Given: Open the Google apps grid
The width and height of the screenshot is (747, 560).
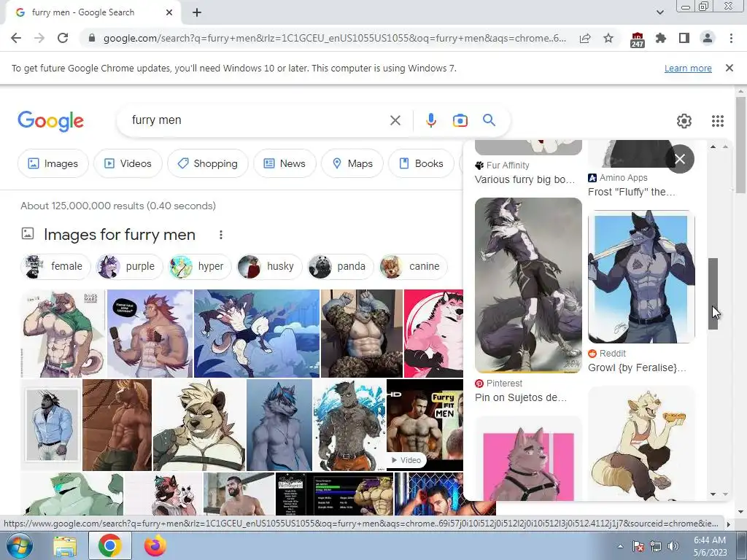Looking at the screenshot, I should [x=718, y=121].
